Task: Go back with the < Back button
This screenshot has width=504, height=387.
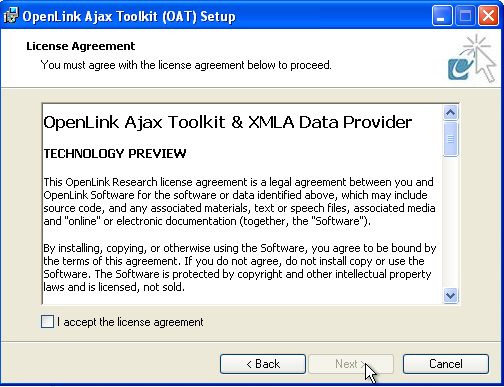Action: (x=263, y=364)
